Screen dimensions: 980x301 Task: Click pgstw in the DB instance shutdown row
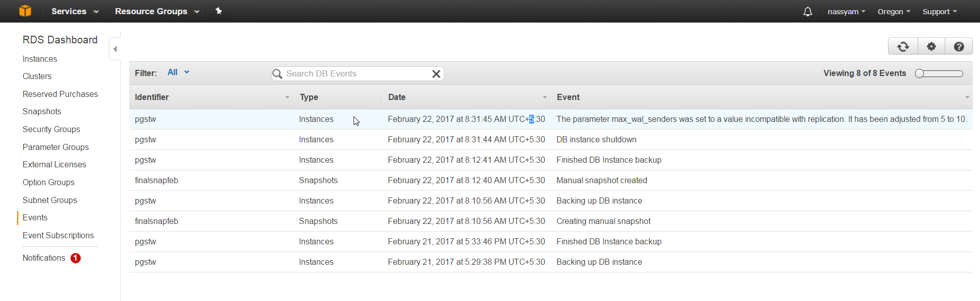click(x=146, y=140)
